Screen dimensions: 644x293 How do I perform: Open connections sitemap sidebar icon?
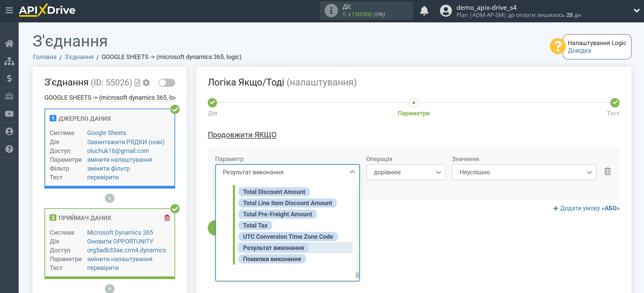pyautogui.click(x=9, y=61)
